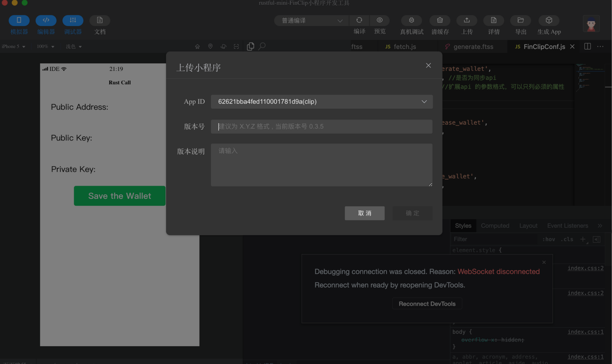612x364 pixels.
Task: Open the file explorer copy icon
Action: pyautogui.click(x=250, y=47)
